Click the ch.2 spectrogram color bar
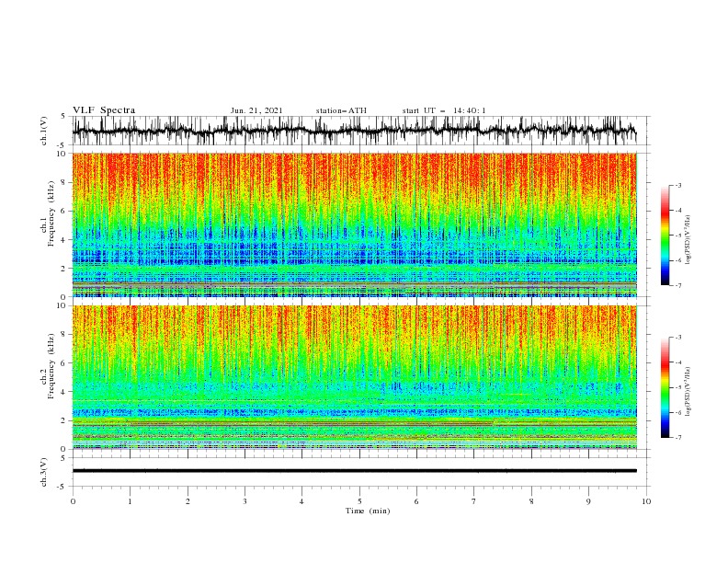The height and width of the screenshot is (563, 728). click(665, 387)
